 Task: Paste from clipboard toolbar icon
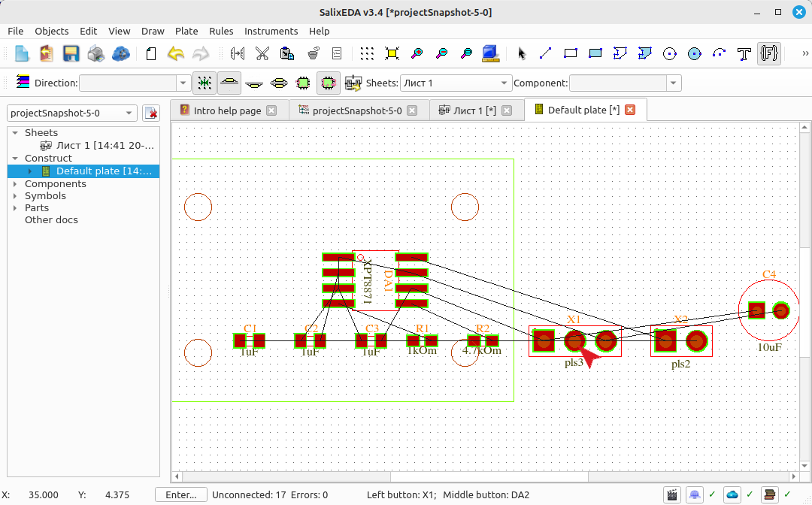pyautogui.click(x=287, y=53)
